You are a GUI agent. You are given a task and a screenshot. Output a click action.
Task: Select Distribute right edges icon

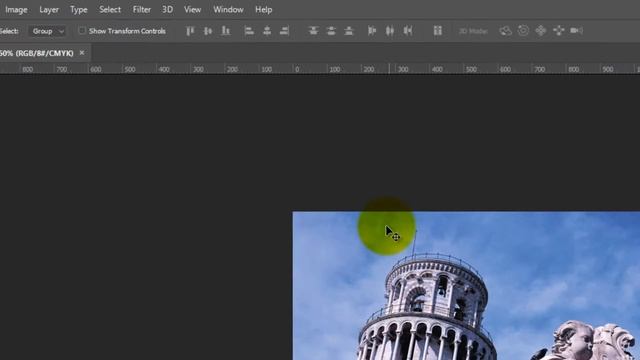click(408, 31)
